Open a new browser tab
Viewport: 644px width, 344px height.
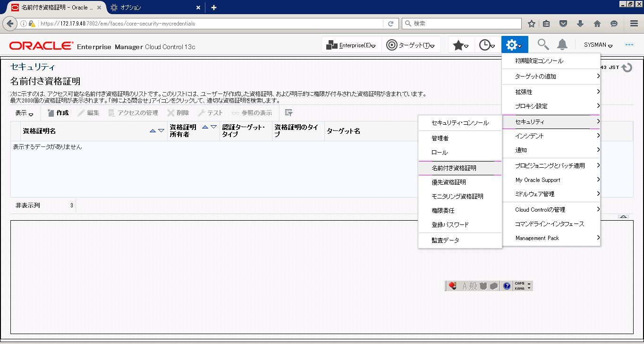pos(213,8)
